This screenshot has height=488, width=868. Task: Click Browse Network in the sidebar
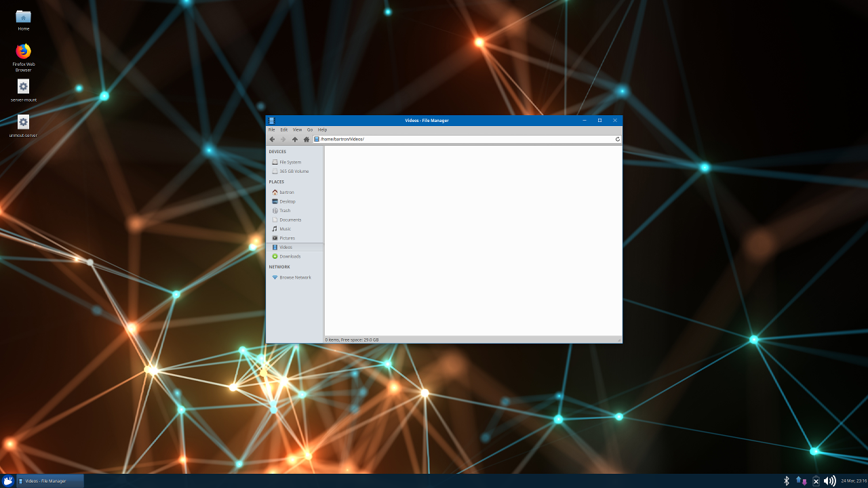coord(295,278)
